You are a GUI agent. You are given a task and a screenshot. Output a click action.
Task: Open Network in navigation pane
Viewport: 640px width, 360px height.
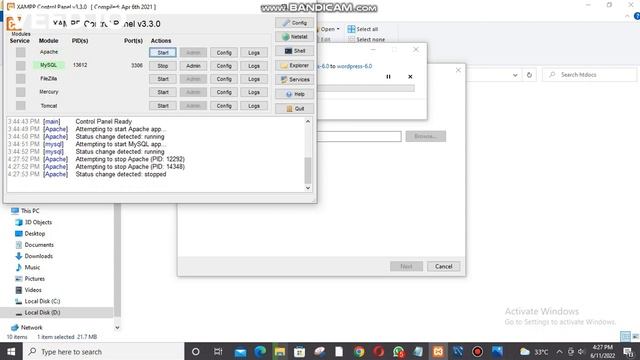pos(31,327)
